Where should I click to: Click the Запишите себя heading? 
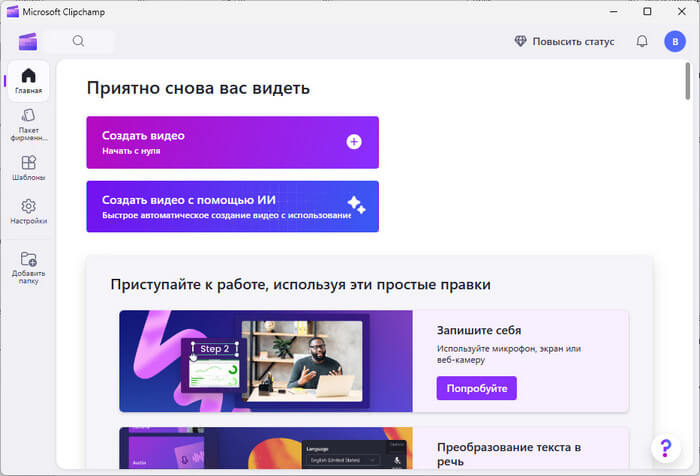click(479, 330)
